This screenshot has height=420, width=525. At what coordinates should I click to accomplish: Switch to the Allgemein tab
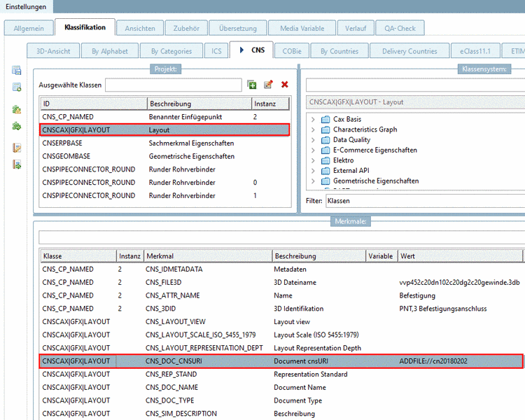(x=29, y=29)
